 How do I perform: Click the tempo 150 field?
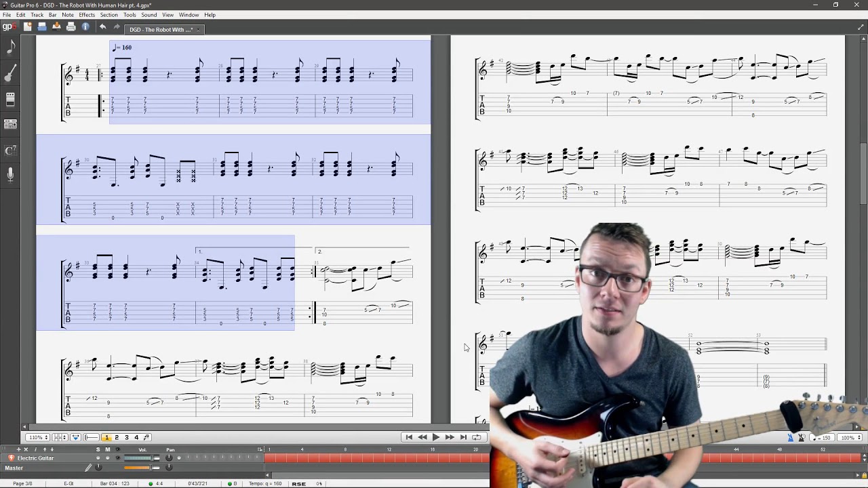click(x=822, y=438)
